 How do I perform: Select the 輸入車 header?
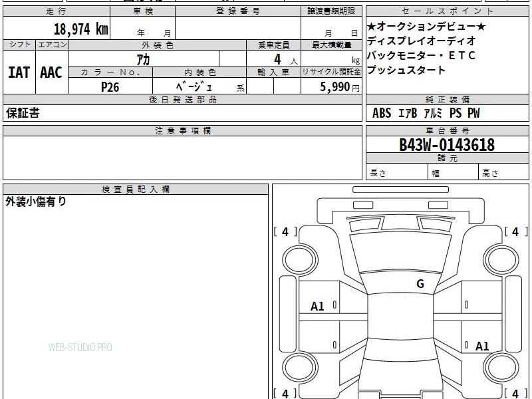[x=273, y=72]
